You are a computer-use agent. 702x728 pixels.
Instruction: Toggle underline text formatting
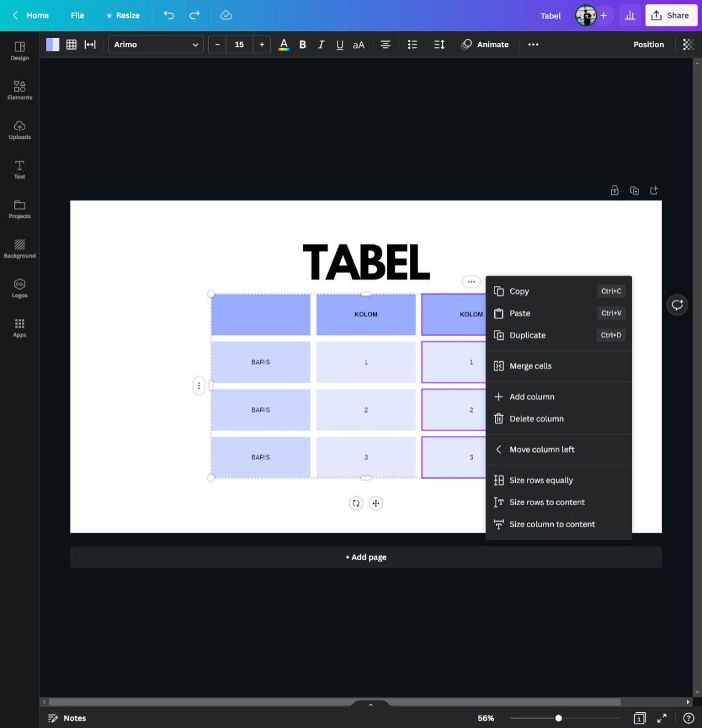[x=339, y=45]
